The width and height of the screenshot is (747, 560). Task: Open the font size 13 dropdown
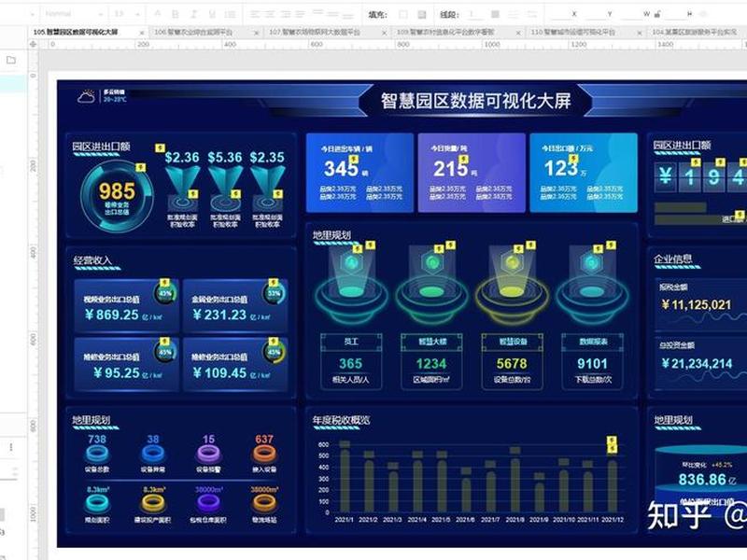127,14
